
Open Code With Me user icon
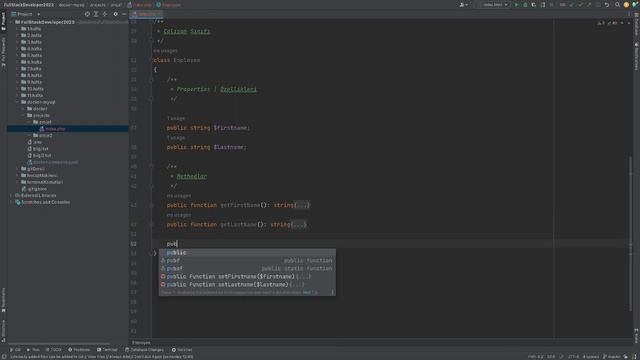[463, 5]
